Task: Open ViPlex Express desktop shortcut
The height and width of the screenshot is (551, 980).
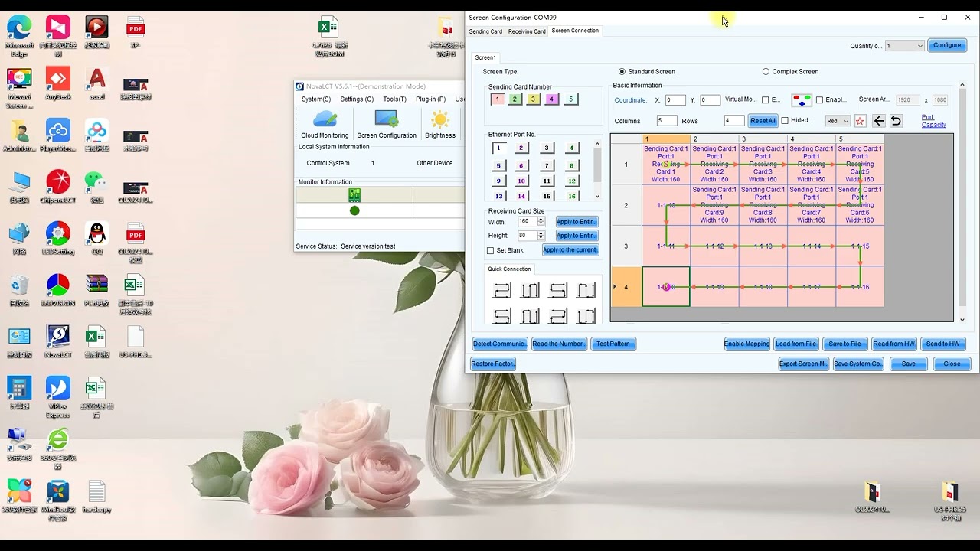Action: click(58, 397)
